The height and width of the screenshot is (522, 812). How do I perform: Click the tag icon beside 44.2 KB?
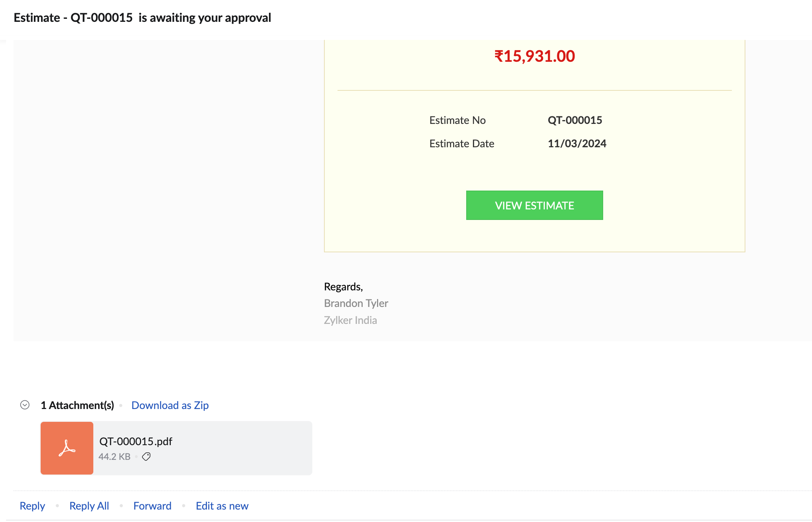click(146, 456)
